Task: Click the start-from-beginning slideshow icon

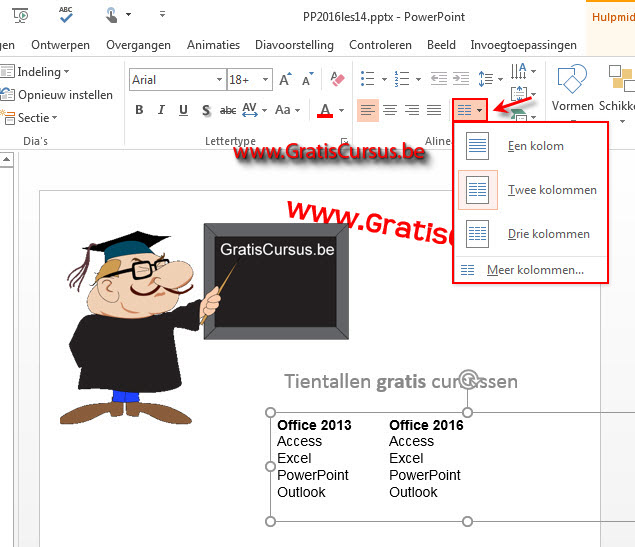Action: coord(20,15)
